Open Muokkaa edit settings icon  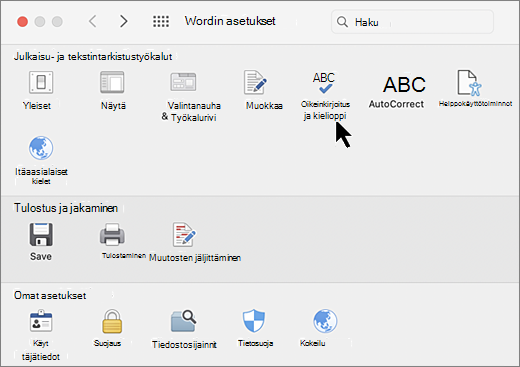255,82
